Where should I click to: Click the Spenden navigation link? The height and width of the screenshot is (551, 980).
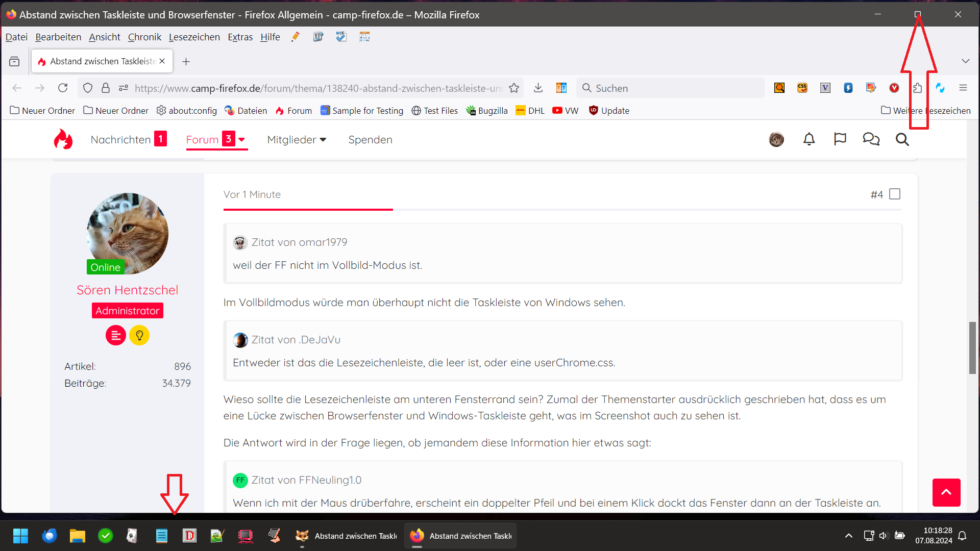[x=370, y=140]
